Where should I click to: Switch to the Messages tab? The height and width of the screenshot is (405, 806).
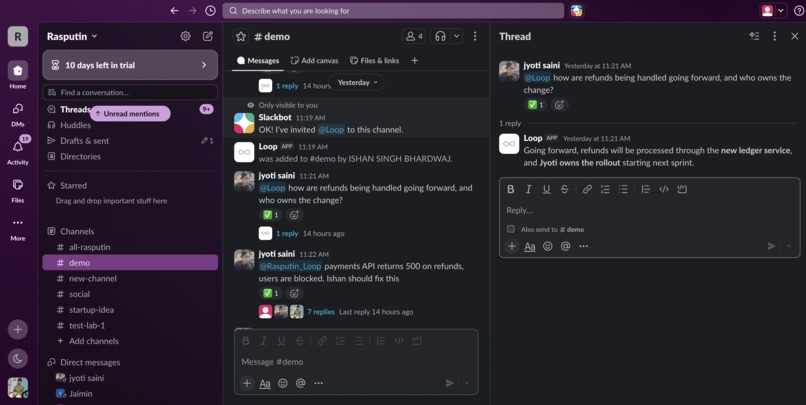(258, 61)
